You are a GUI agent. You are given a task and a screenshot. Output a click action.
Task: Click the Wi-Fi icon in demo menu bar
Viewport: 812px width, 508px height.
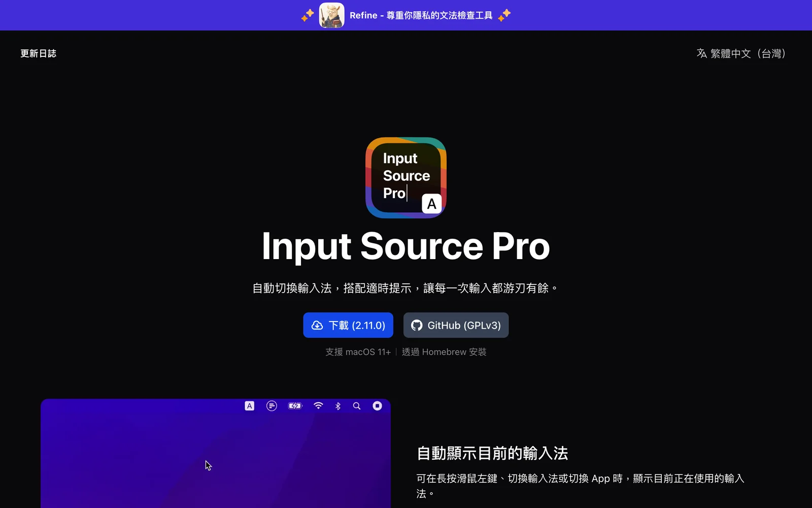pos(318,405)
